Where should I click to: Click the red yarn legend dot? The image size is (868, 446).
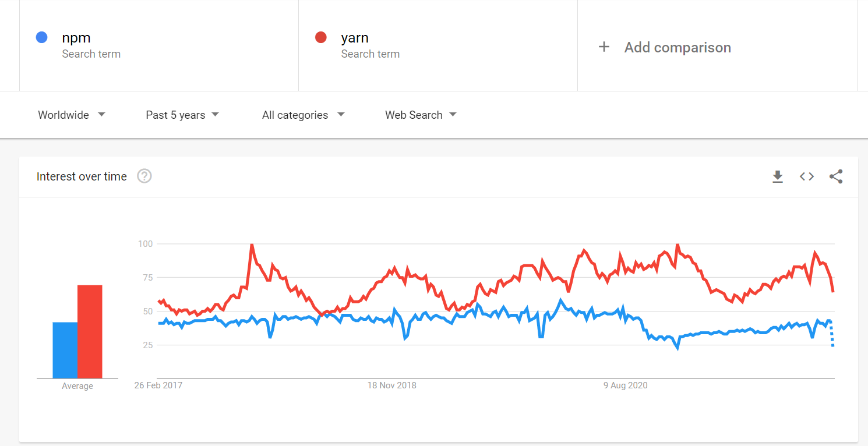tap(320, 37)
